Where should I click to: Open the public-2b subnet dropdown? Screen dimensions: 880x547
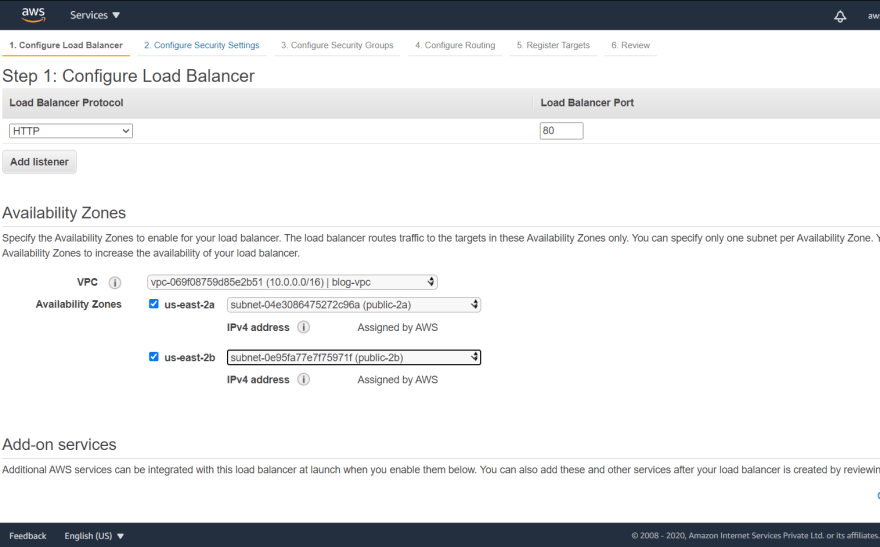coord(354,357)
